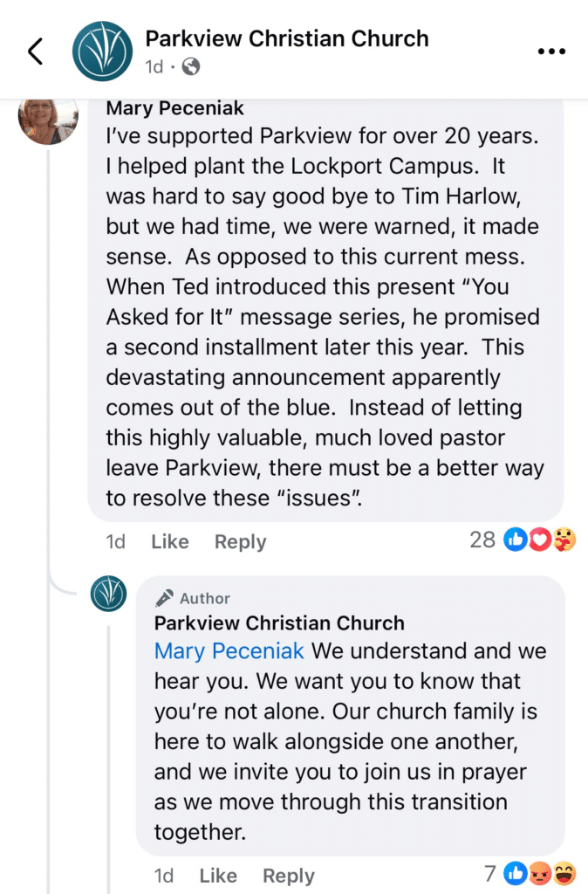
Task: Open the three-dot options menu
Action: pos(551,52)
